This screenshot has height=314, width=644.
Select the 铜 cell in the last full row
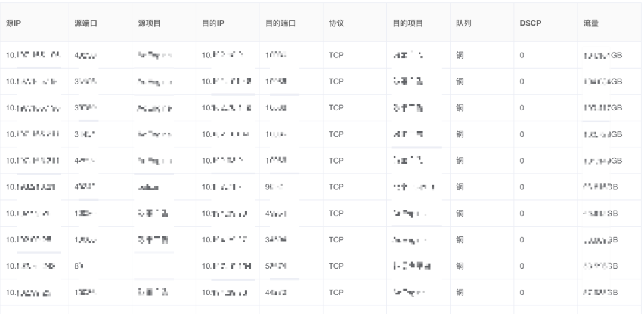(460, 293)
